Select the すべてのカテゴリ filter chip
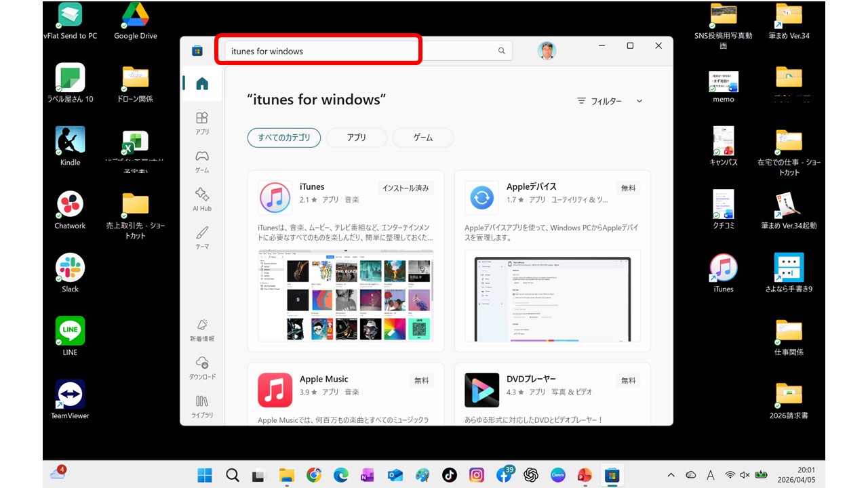The height and width of the screenshot is (488, 868). (x=283, y=138)
